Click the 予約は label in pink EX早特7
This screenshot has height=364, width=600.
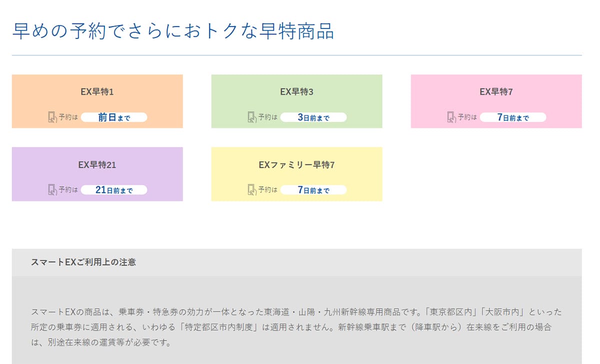467,117
